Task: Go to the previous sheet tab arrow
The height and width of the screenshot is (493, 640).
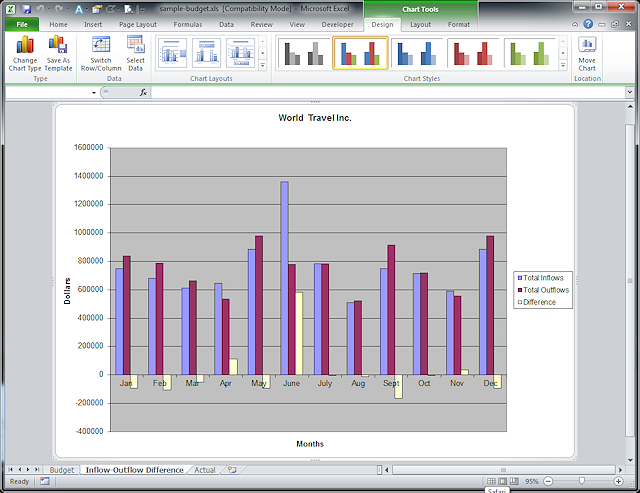Action: 19,470
